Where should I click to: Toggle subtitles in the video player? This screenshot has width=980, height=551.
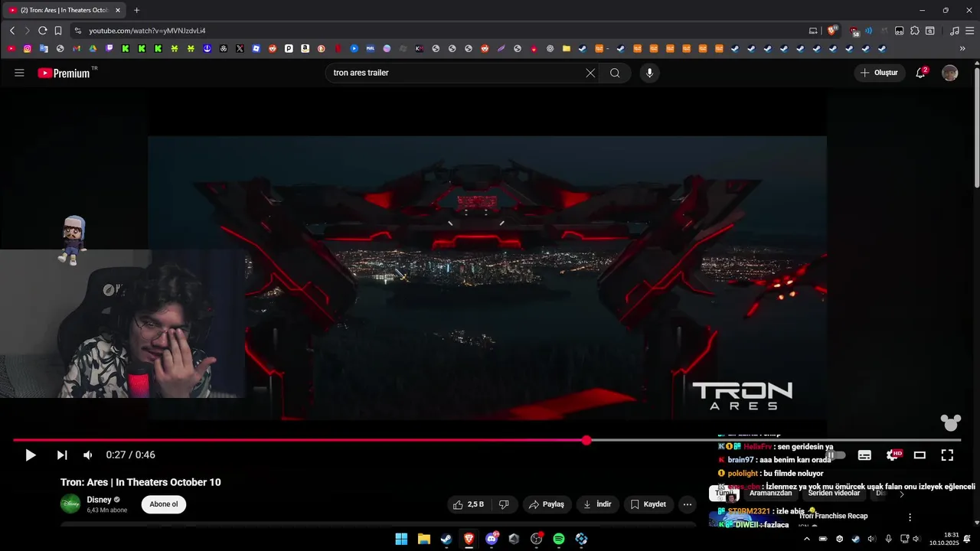[x=864, y=455]
